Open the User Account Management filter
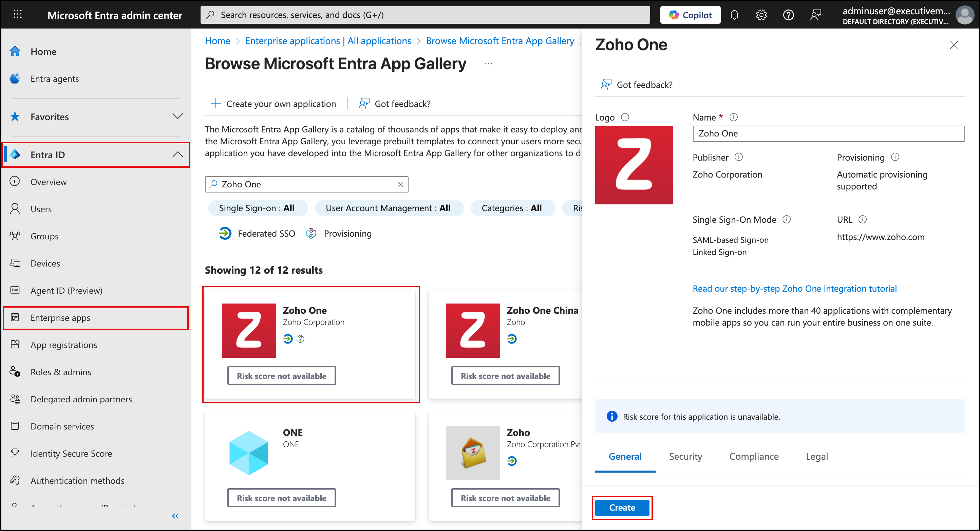Viewport: 980px width, 531px height. [x=389, y=208]
